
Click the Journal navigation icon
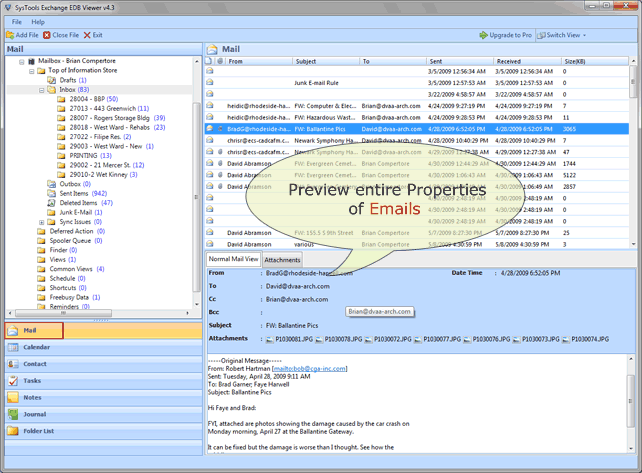[x=13, y=414]
